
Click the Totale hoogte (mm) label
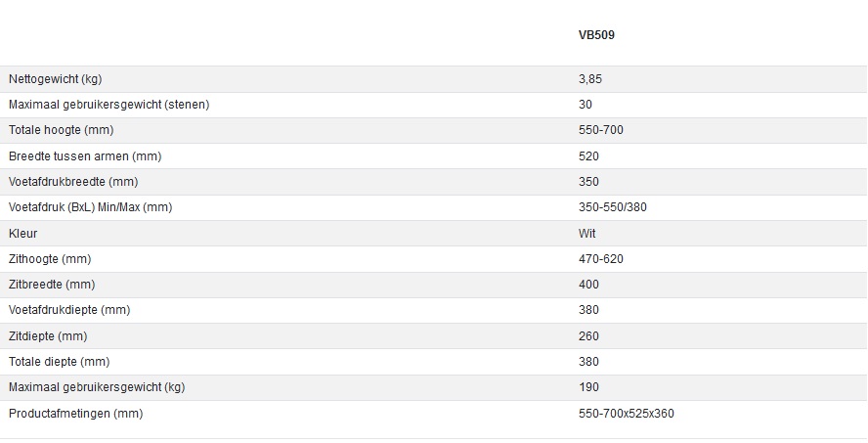[60, 130]
